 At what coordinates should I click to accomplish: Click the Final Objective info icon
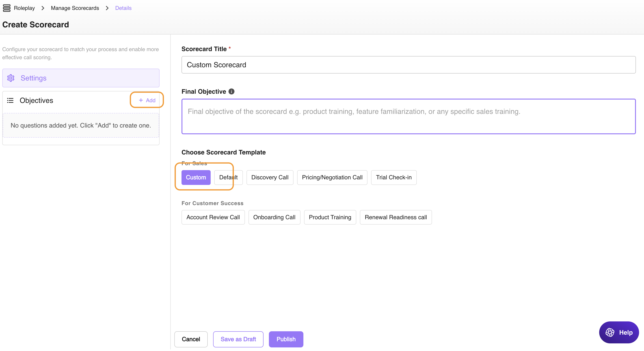pos(231,91)
